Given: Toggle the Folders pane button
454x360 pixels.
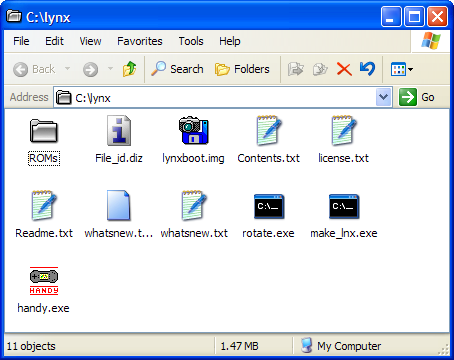Looking at the screenshot, I should pyautogui.click(x=242, y=69).
